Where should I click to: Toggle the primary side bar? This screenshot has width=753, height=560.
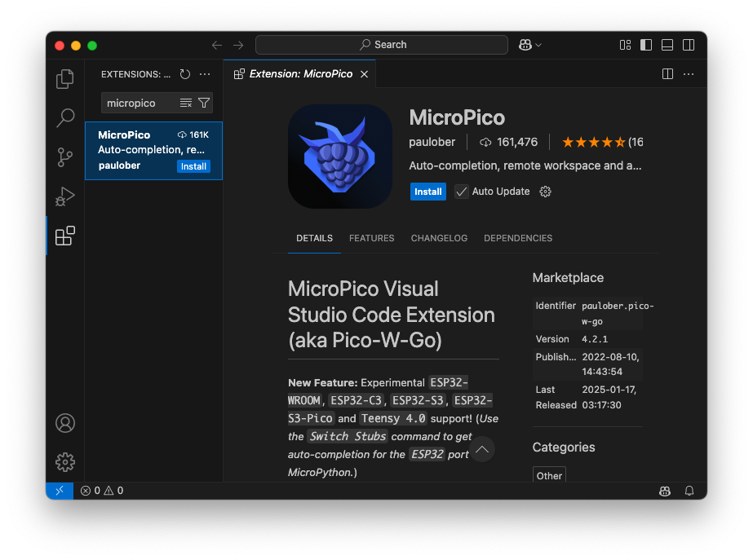click(x=646, y=45)
